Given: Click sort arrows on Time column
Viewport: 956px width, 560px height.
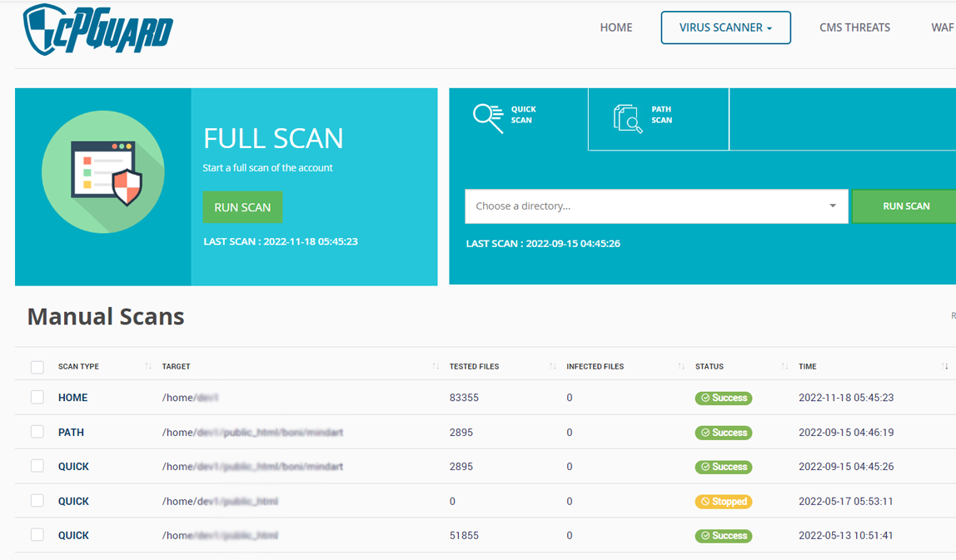Looking at the screenshot, I should 944,366.
